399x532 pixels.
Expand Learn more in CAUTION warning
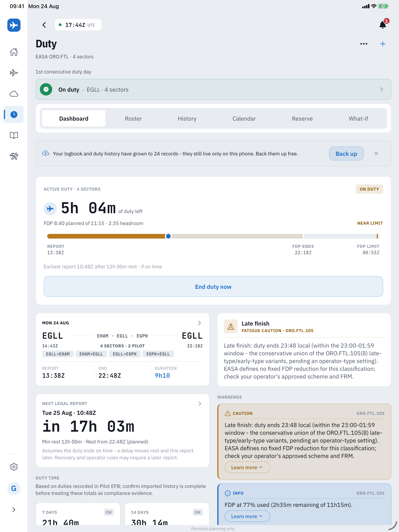tap(247, 467)
